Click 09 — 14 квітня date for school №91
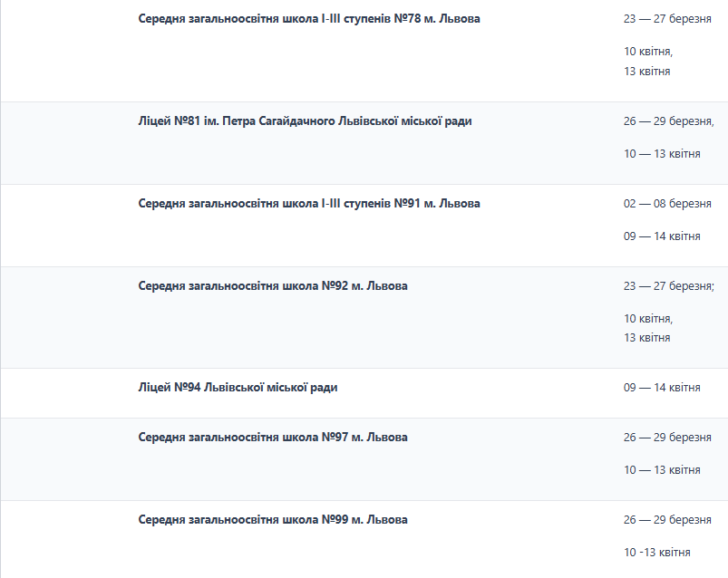This screenshot has height=578, width=728. pos(662,236)
